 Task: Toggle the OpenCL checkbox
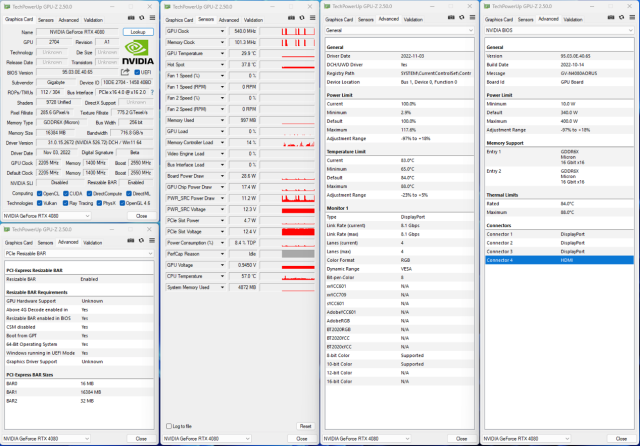pos(40,193)
